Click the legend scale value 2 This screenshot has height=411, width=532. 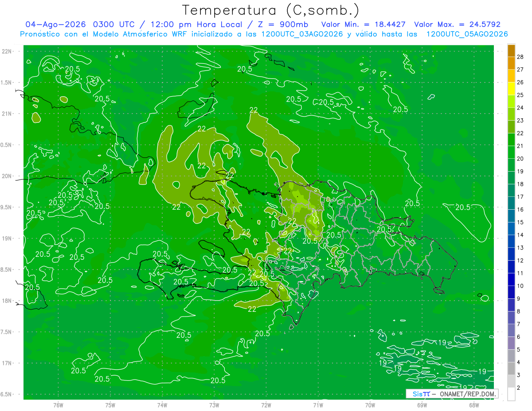click(519, 388)
